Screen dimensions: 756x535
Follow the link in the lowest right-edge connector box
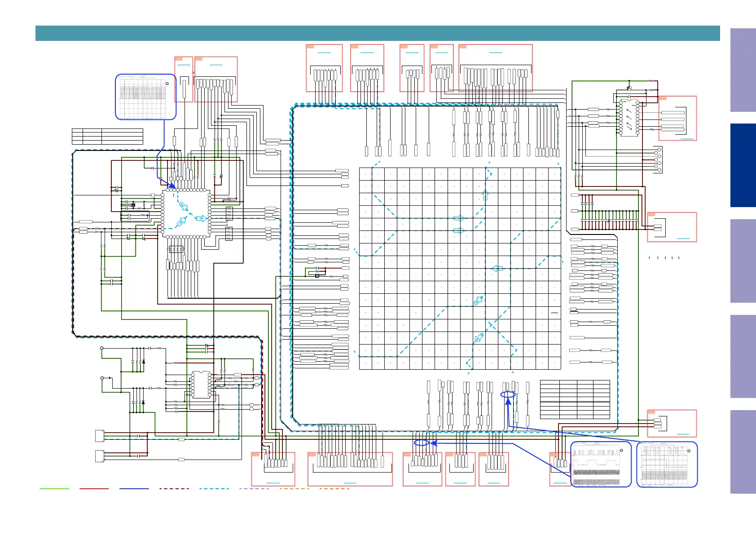pos(683,434)
